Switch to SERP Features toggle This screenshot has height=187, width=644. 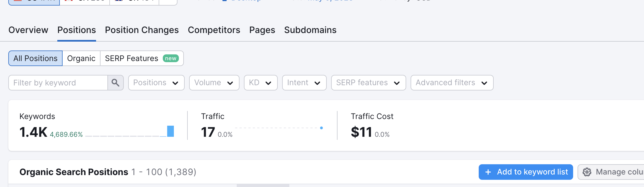click(142, 58)
